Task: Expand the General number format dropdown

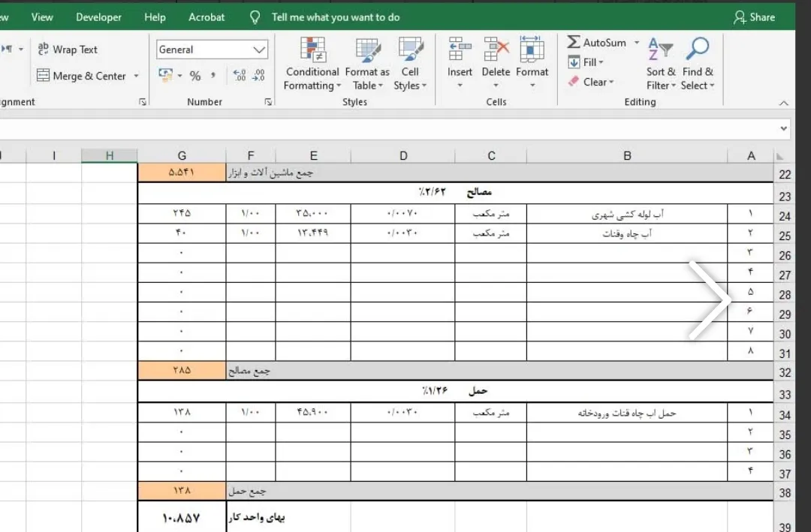Action: point(260,50)
